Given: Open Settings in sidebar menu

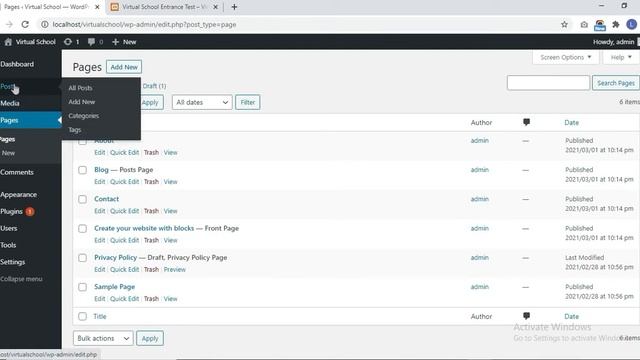Looking at the screenshot, I should pyautogui.click(x=13, y=262).
